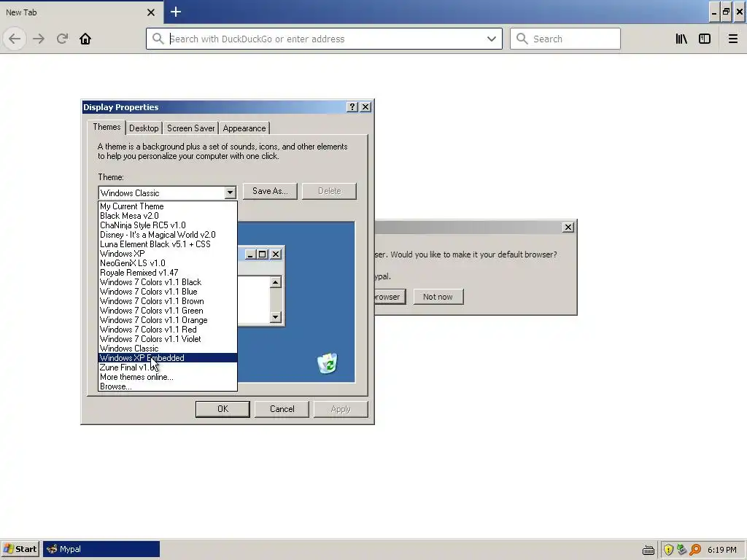Click the orange magnifier tray icon
The image size is (747, 560).
pyautogui.click(x=695, y=550)
